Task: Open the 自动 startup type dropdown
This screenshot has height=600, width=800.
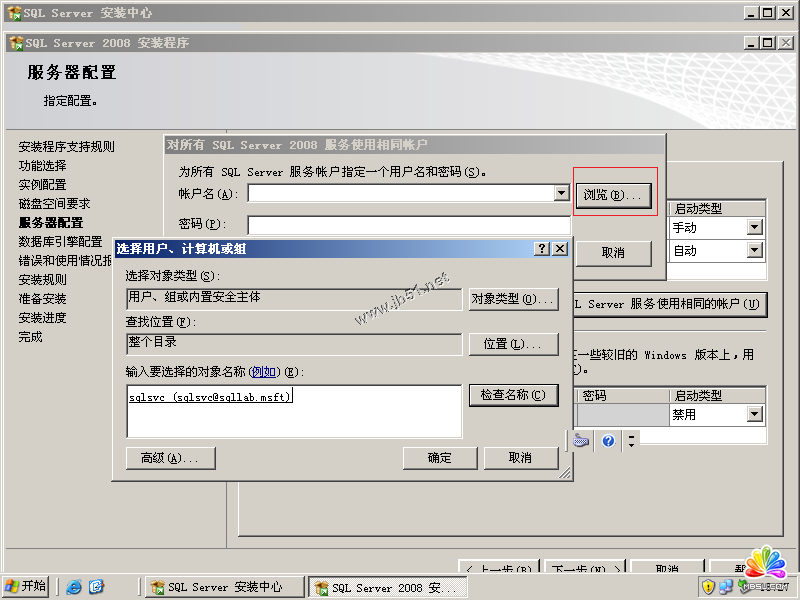Action: pyautogui.click(x=754, y=251)
